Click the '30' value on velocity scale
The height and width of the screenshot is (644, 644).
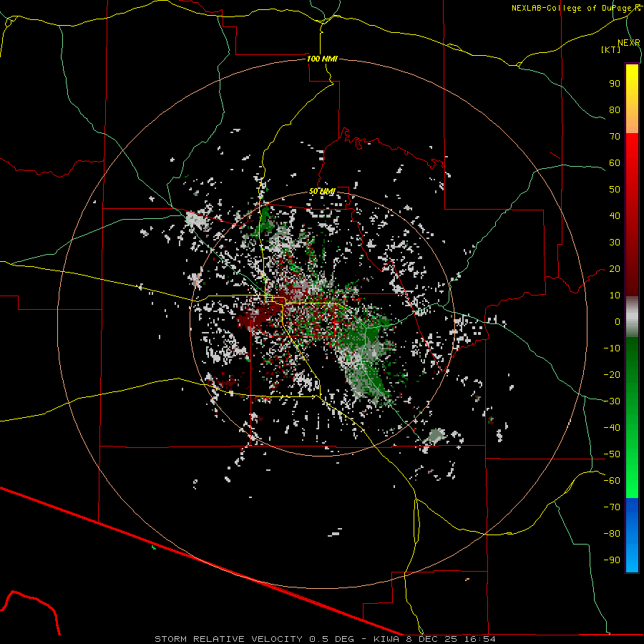(x=615, y=243)
